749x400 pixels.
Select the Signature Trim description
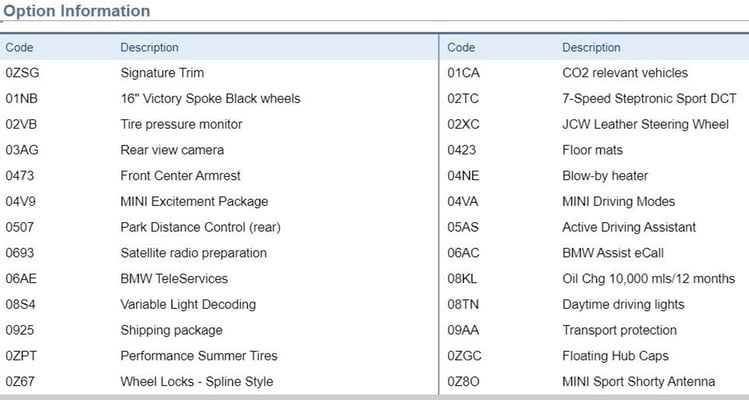pyautogui.click(x=160, y=73)
